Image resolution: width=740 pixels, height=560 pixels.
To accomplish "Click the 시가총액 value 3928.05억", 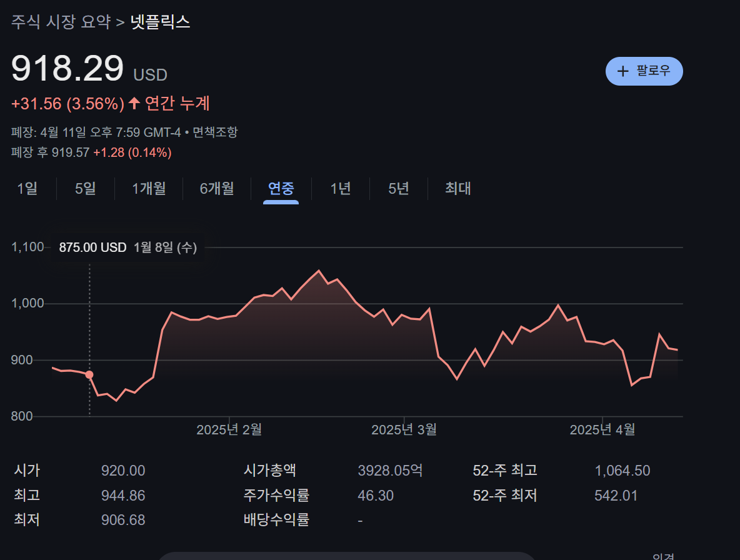I will 390,471.
